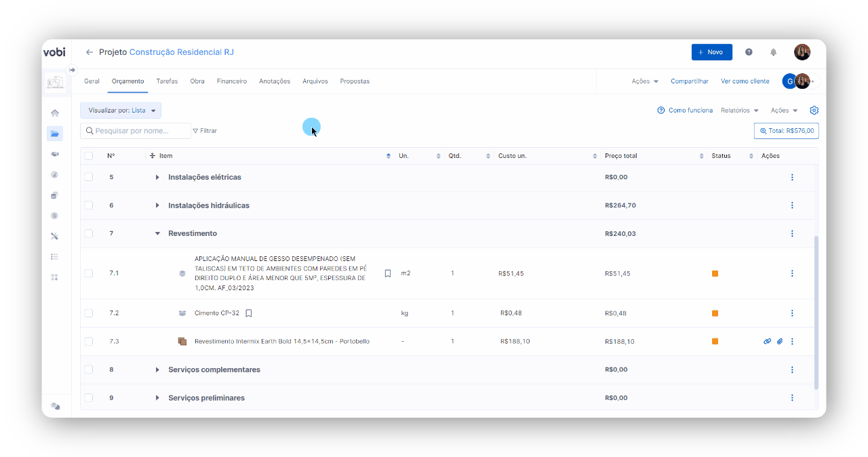Screen dimensions: 868x457
Task: Check the box for row 7.3
Action: 89,341
